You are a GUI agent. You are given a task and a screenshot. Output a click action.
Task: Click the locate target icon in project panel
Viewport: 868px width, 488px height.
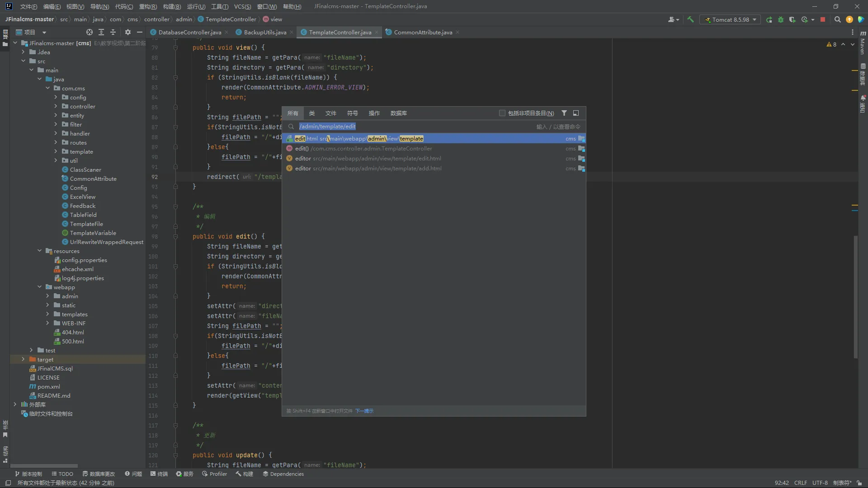click(89, 32)
